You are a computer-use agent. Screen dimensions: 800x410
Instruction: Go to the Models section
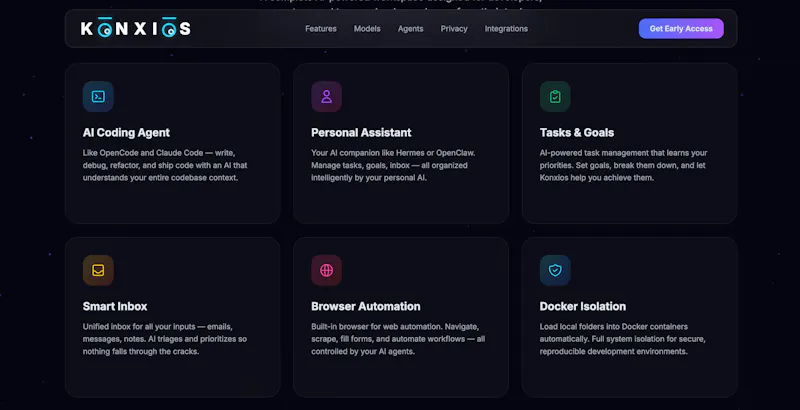pos(367,29)
